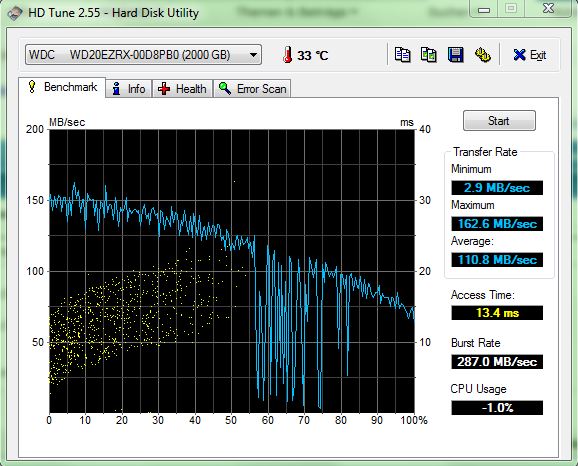Click the 287.0 MB/sec burst rate value

pyautogui.click(x=497, y=362)
